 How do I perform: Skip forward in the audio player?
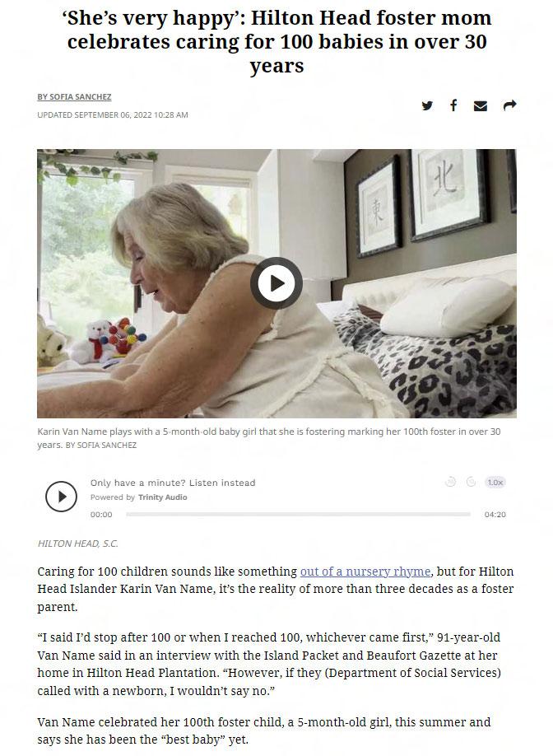click(471, 482)
